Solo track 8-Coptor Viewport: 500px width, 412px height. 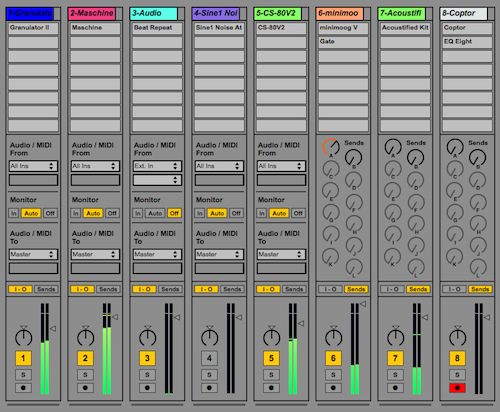click(457, 375)
